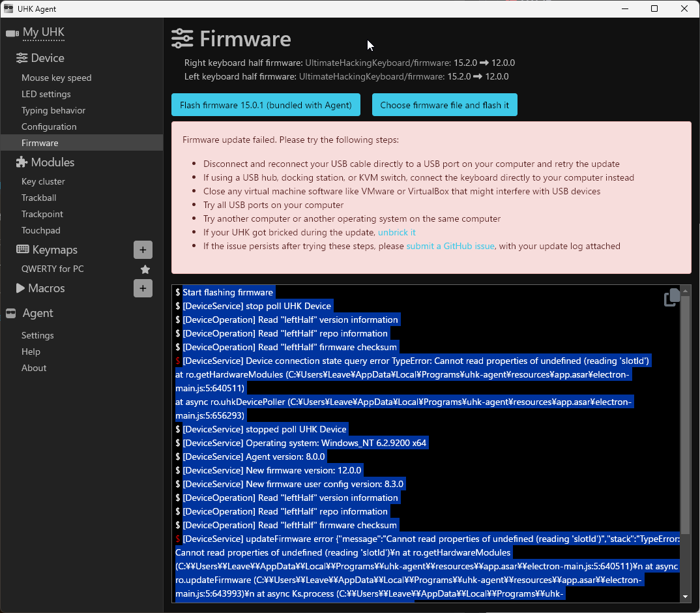Image resolution: width=700 pixels, height=613 pixels.
Task: Click the star icon beside QWERTY for PC
Action: [x=145, y=269]
